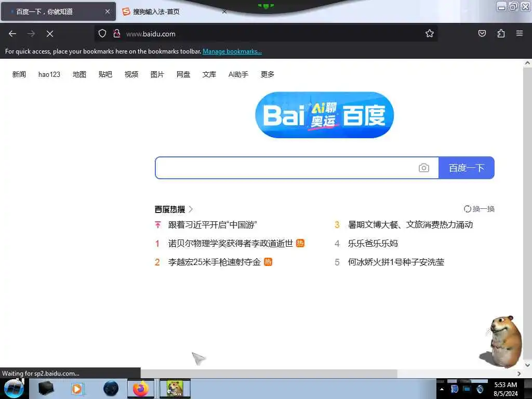Click the Baidu logo banner

coord(324,115)
